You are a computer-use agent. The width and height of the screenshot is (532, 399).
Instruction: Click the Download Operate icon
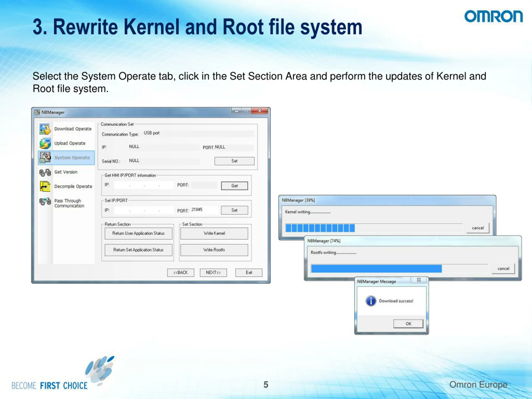point(45,129)
